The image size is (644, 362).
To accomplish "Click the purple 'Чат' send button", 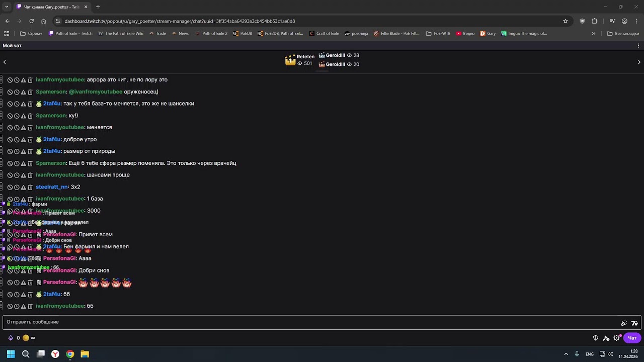I will point(632,338).
